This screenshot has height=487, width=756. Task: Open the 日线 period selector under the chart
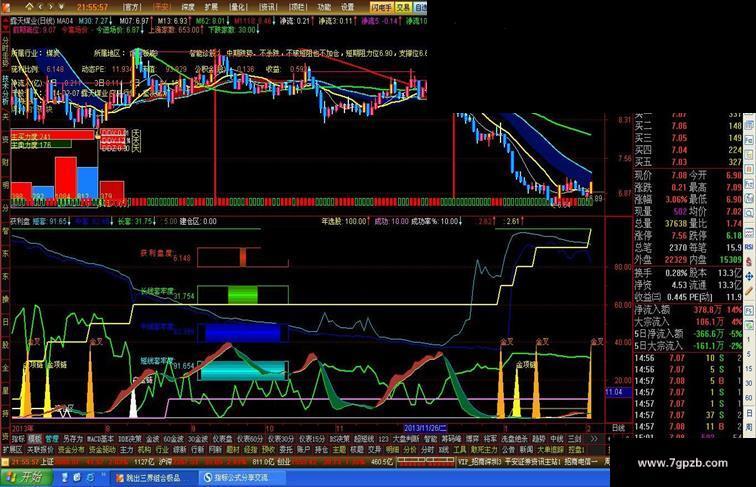point(618,428)
